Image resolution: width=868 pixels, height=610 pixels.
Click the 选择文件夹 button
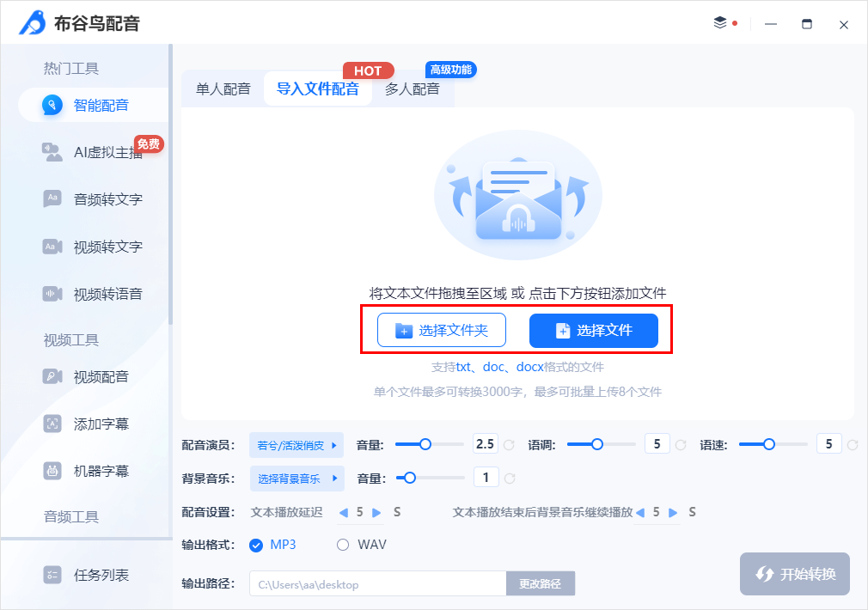442,330
